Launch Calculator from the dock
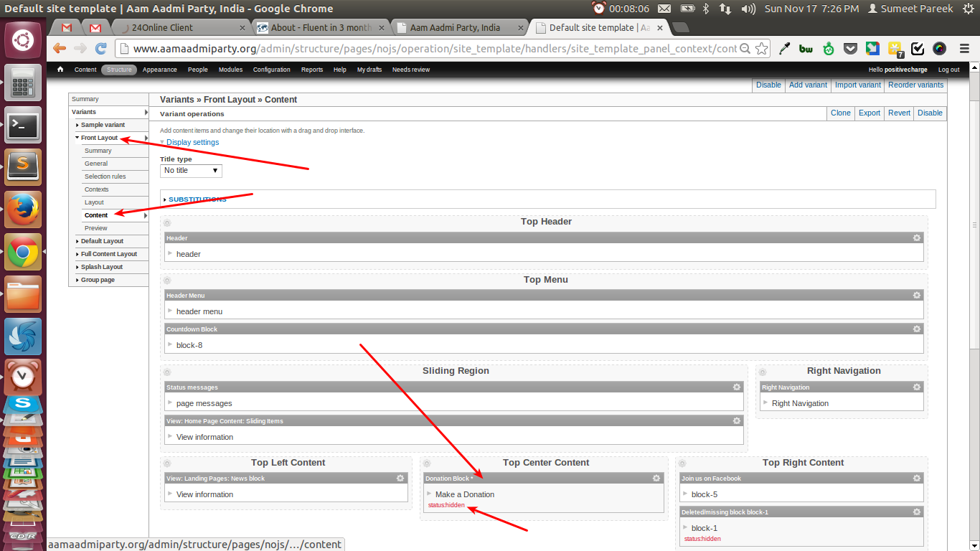 [x=23, y=83]
